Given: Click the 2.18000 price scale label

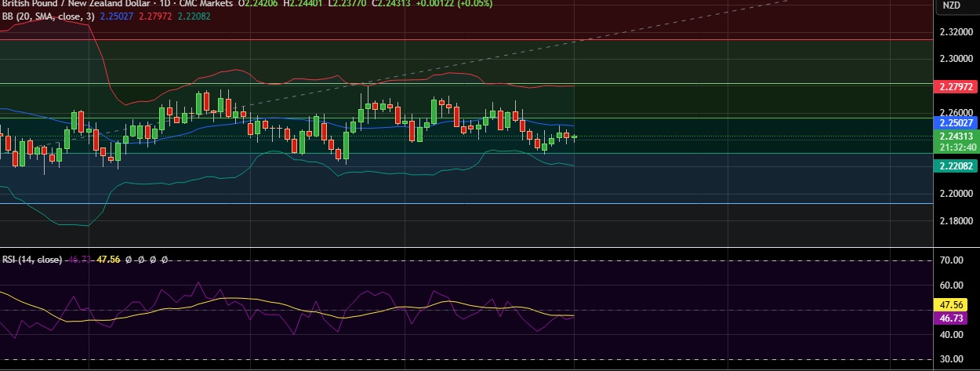Looking at the screenshot, I should (955, 220).
